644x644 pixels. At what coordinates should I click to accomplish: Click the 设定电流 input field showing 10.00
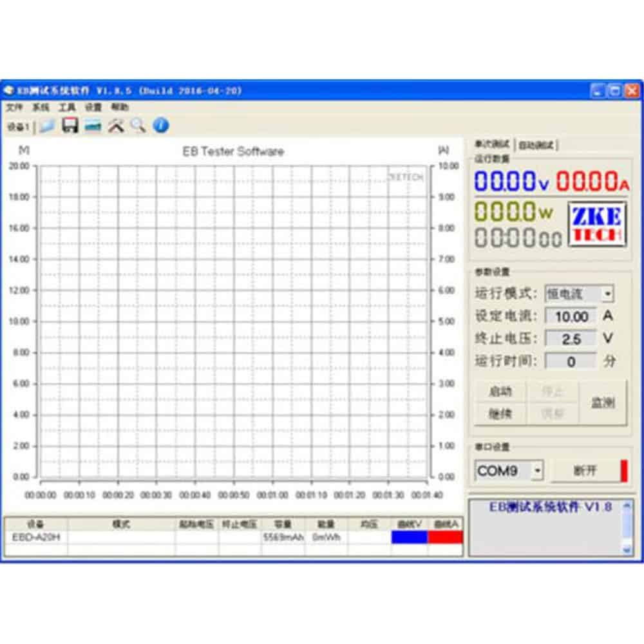[571, 316]
